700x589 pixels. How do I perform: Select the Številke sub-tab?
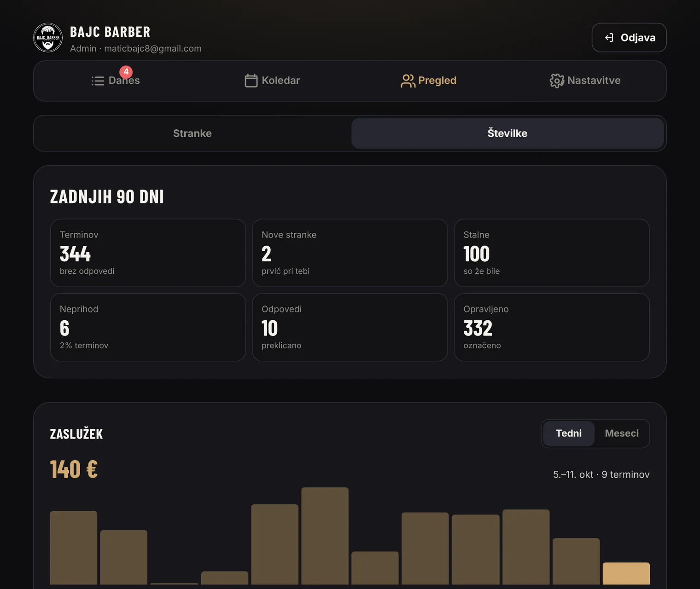(507, 133)
